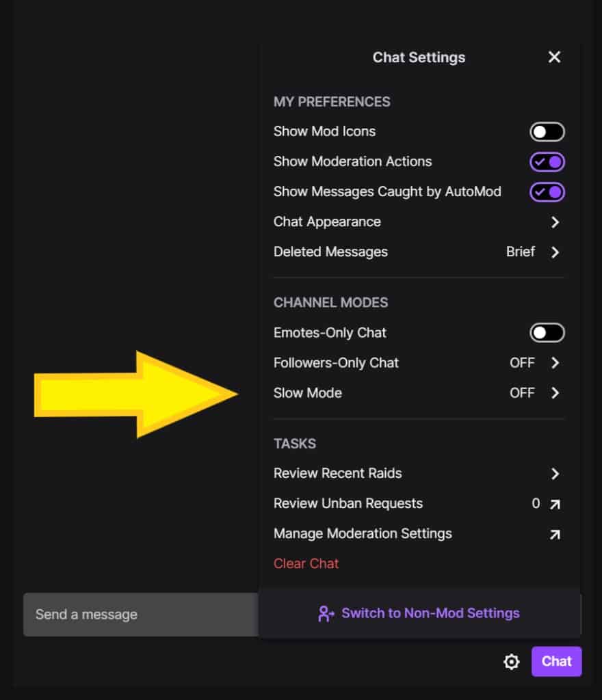
Task: Open the Chat Settings header area
Action: tap(418, 57)
